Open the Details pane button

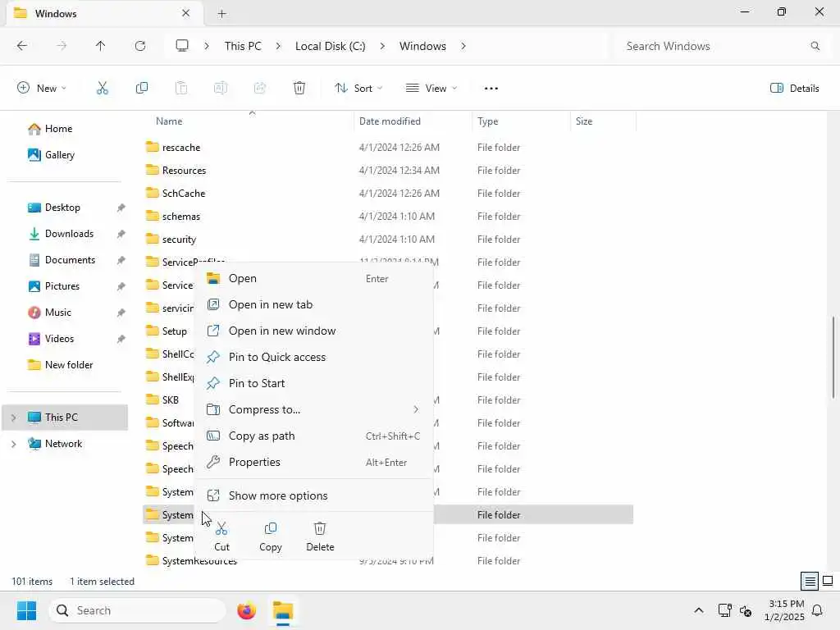(794, 89)
